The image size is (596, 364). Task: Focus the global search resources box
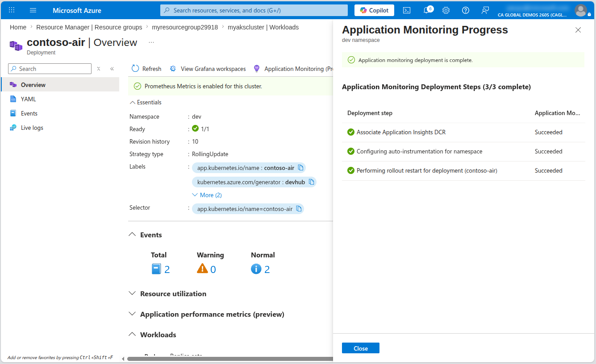(x=254, y=10)
